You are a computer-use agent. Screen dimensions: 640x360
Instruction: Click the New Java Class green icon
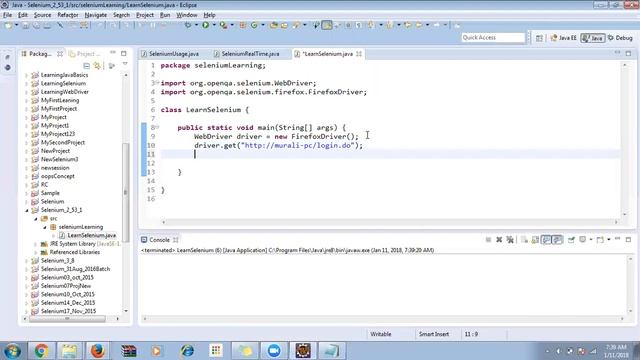coord(254,25)
